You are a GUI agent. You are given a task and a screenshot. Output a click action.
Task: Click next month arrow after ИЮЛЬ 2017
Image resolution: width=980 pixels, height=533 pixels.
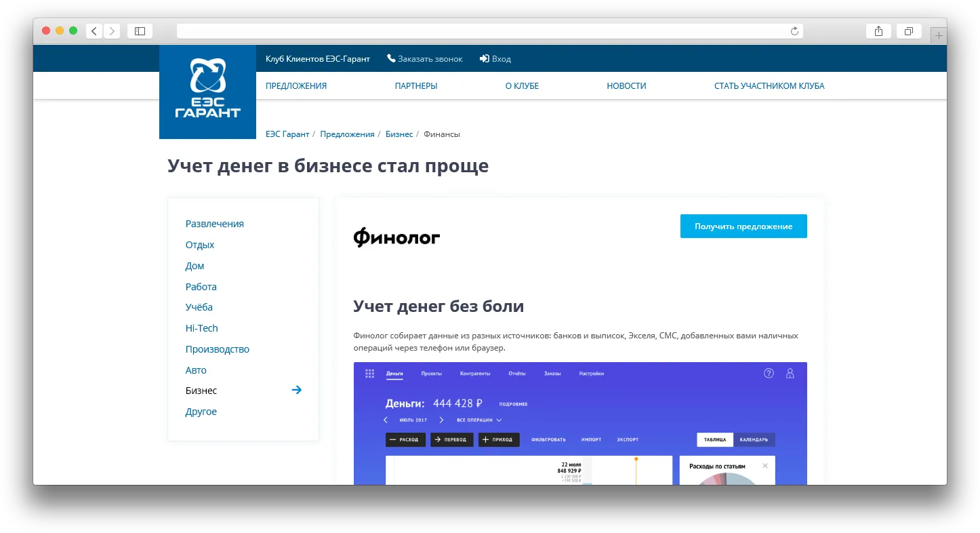pos(442,420)
